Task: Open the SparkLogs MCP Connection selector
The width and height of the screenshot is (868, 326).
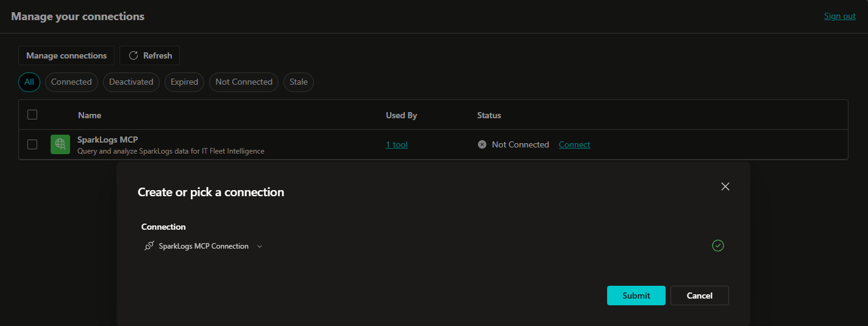Action: 204,246
